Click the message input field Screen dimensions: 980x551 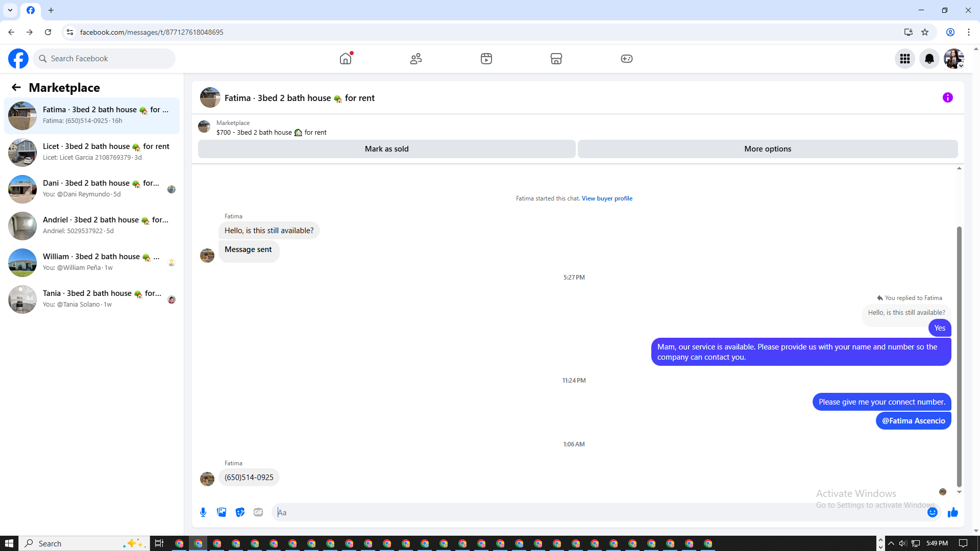(600, 512)
